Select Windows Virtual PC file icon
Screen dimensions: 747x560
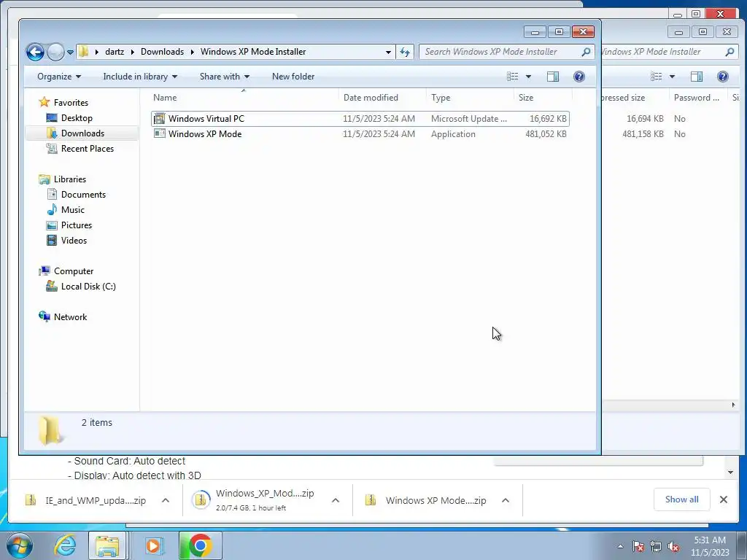(160, 119)
